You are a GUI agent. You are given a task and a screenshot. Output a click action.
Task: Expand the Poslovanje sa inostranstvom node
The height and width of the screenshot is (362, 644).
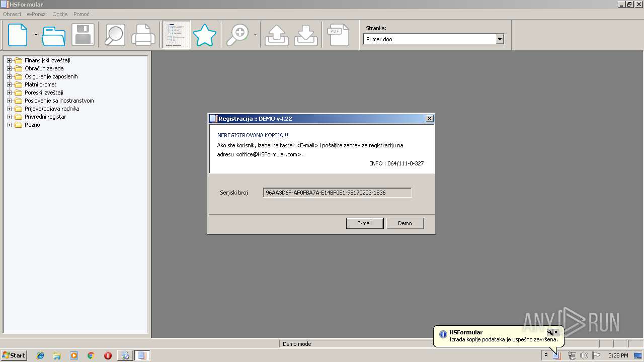pos(9,101)
